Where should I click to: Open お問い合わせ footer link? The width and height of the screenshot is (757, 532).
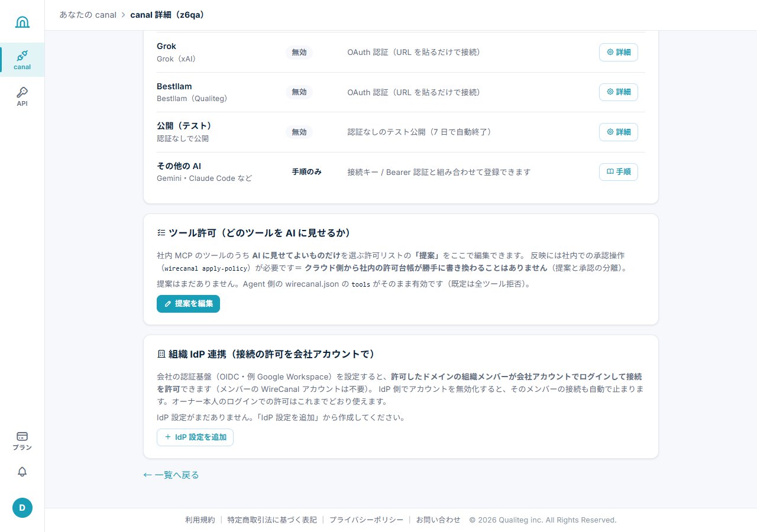coord(438,520)
